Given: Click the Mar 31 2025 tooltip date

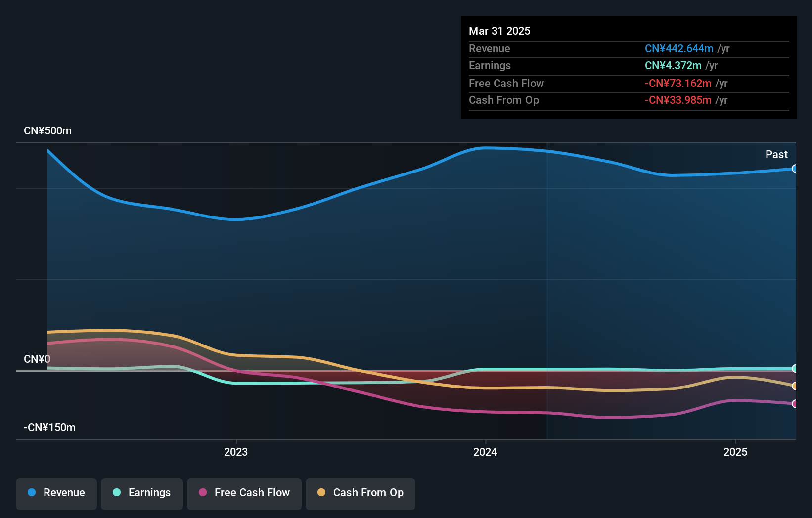Looking at the screenshot, I should coord(499,31).
